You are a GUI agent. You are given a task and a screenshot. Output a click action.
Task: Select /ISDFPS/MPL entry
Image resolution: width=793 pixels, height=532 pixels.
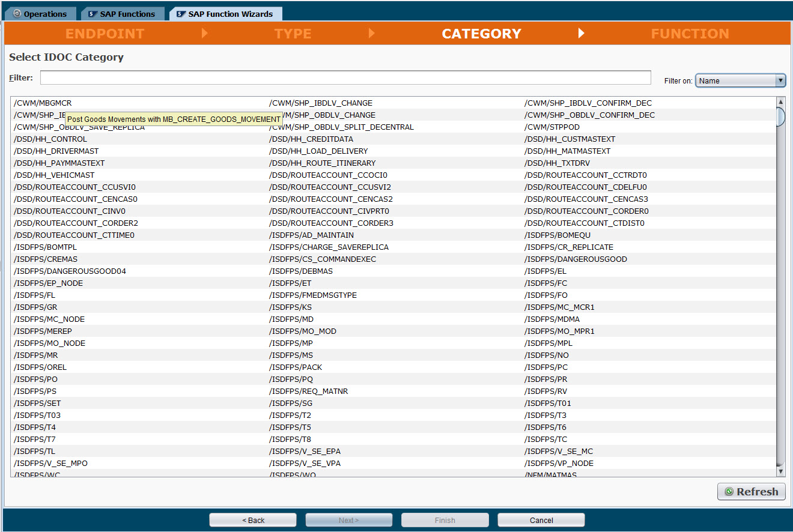[x=548, y=343]
